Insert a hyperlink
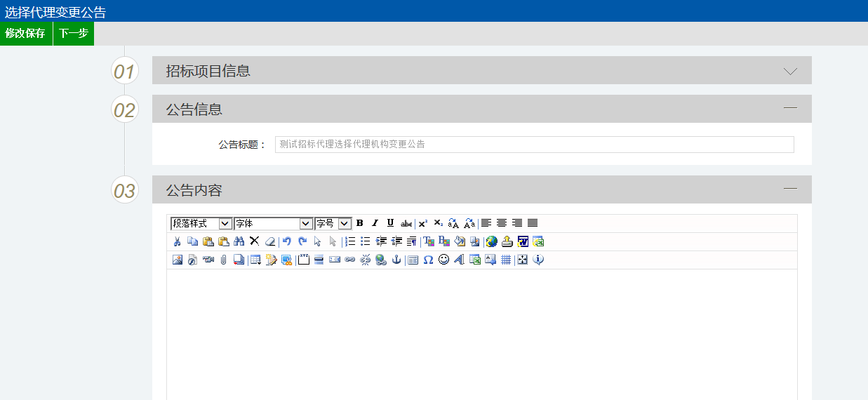This screenshot has height=400, width=868. coord(349,260)
